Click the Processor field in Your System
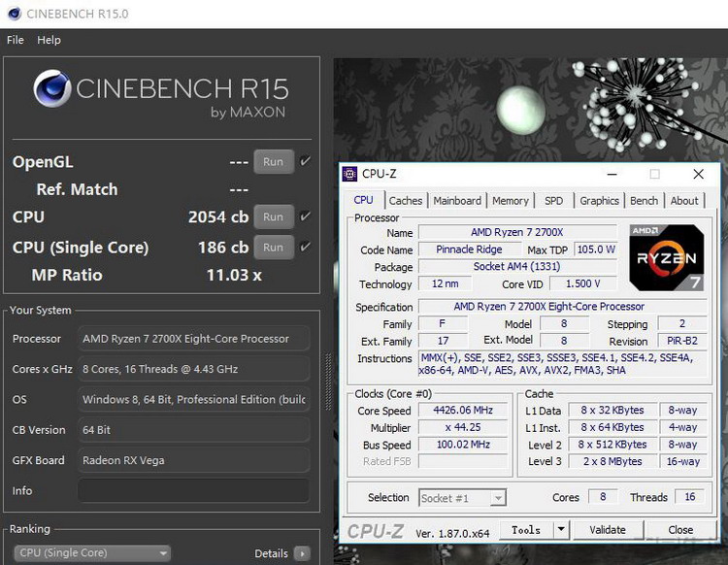The image size is (728, 565). (193, 339)
